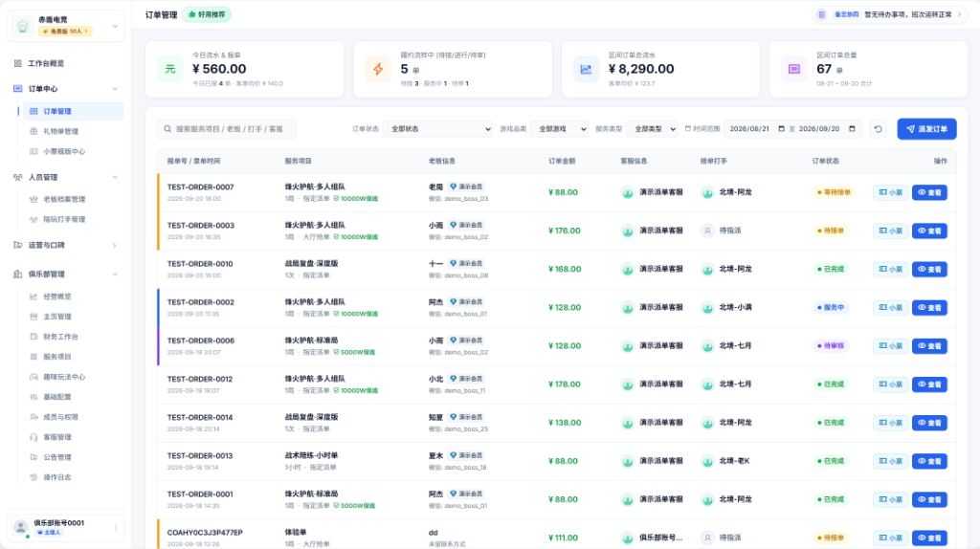The width and height of the screenshot is (980, 549).
Task: Open 礼物单管理 menu item
Action: click(x=73, y=131)
